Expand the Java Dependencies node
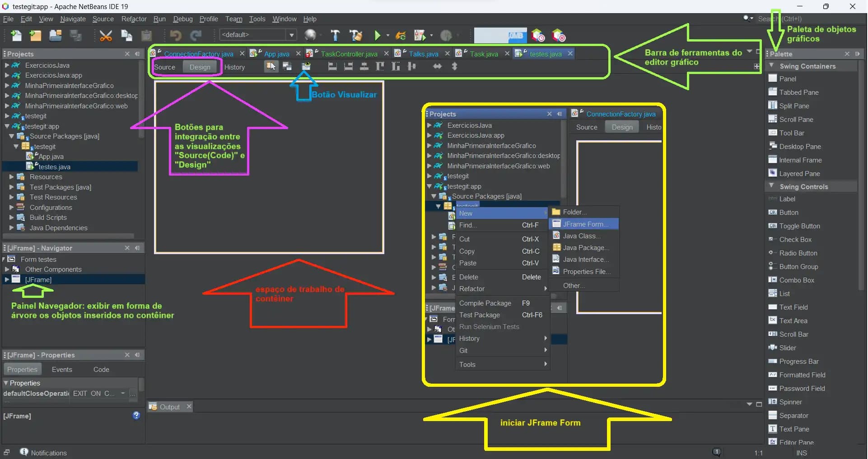This screenshot has height=459, width=868. (x=12, y=227)
